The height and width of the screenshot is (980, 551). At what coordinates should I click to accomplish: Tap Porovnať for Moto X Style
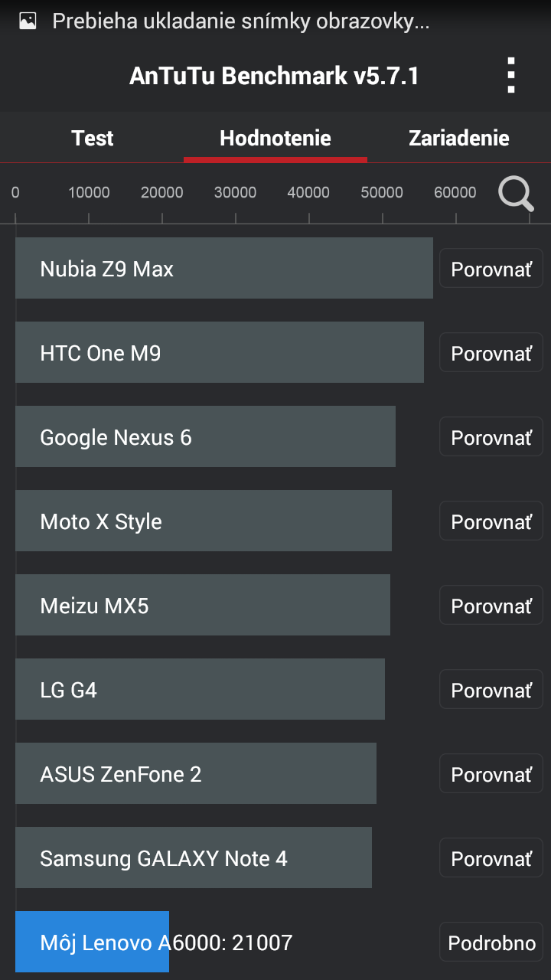tap(491, 521)
